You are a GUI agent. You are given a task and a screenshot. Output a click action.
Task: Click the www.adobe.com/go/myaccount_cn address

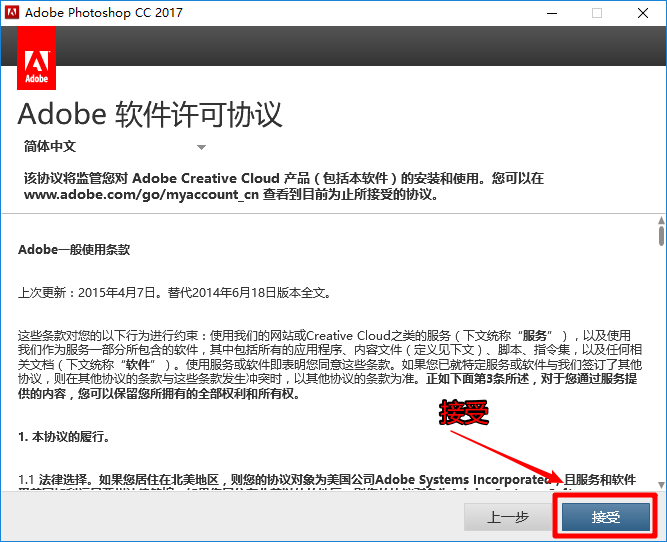(x=134, y=195)
